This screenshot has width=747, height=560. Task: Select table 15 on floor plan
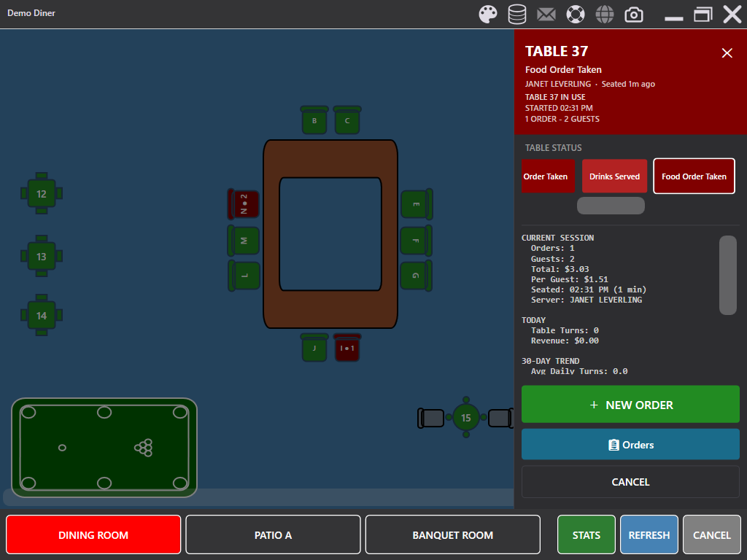tap(465, 418)
